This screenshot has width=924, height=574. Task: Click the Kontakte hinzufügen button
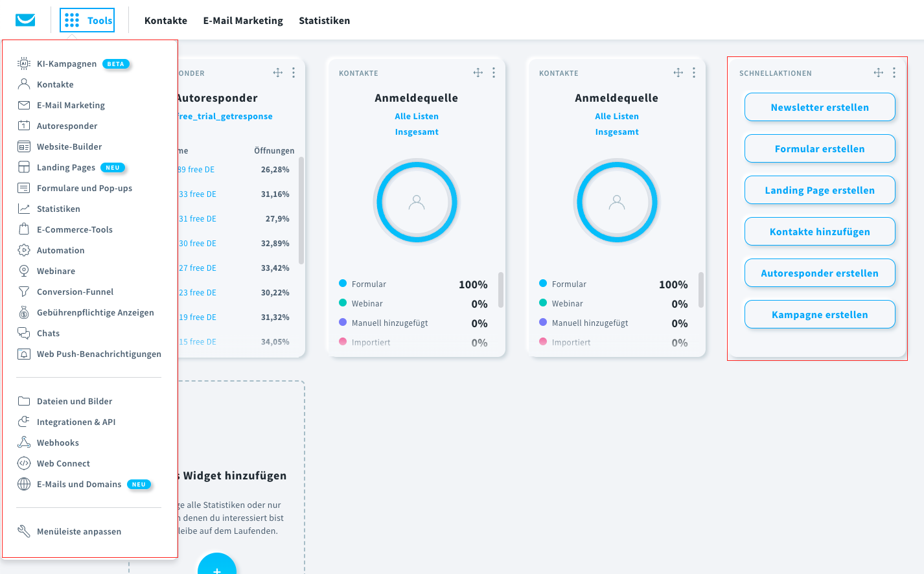pos(820,232)
